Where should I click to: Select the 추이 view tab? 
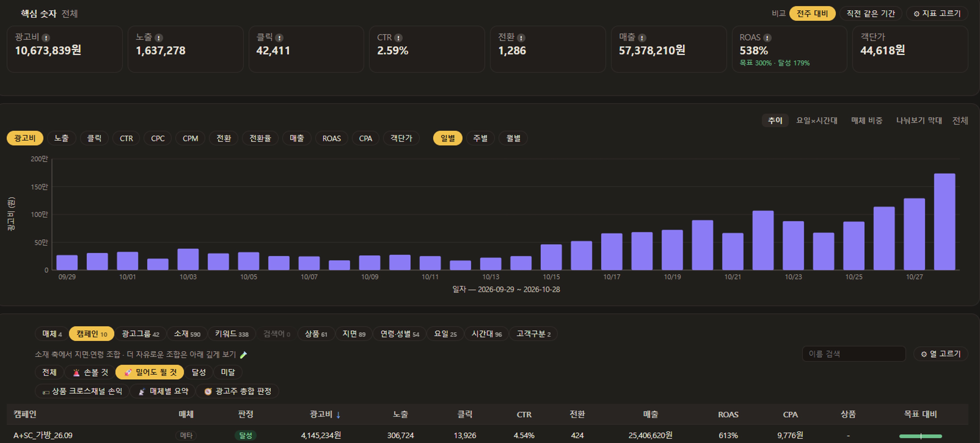775,121
